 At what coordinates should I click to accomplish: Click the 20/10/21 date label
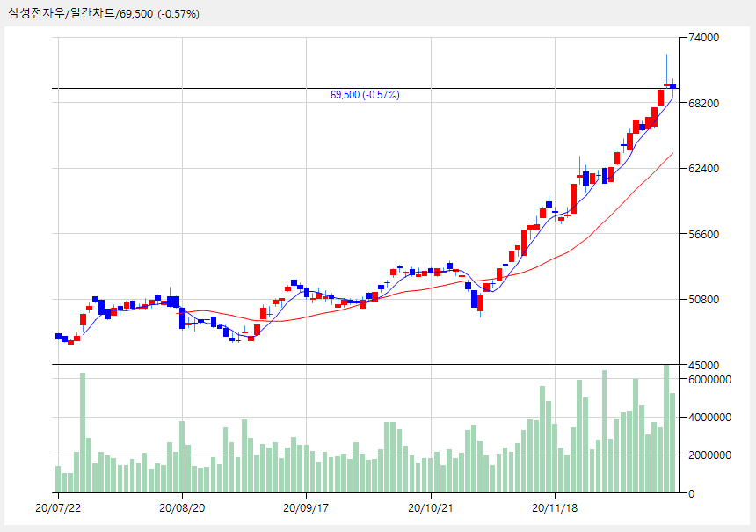click(431, 508)
